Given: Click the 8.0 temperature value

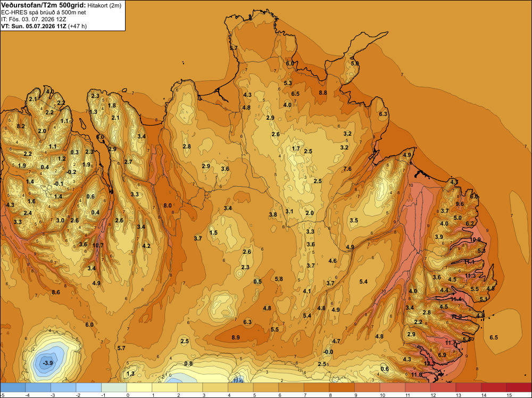Looking at the screenshot, I should [x=168, y=205].
